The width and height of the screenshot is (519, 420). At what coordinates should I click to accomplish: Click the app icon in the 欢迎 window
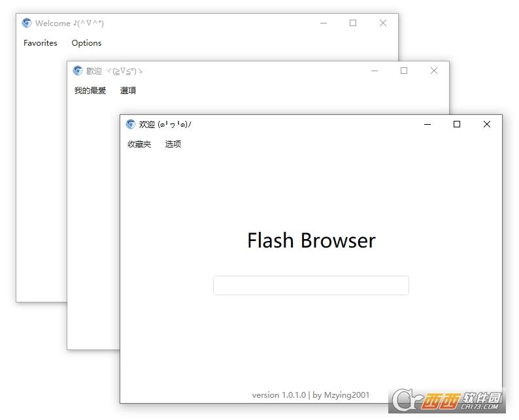(131, 125)
